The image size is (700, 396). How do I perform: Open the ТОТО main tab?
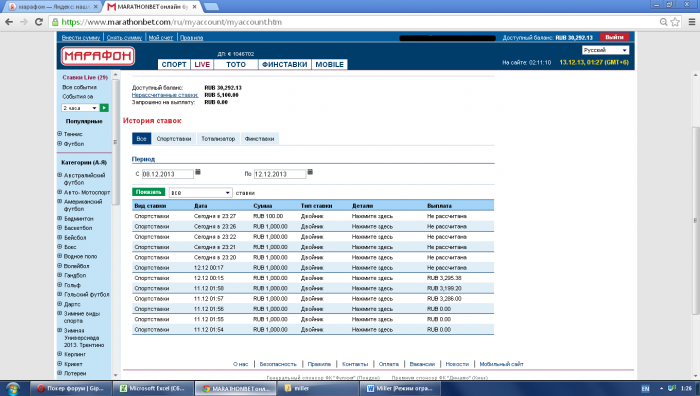[x=236, y=64]
